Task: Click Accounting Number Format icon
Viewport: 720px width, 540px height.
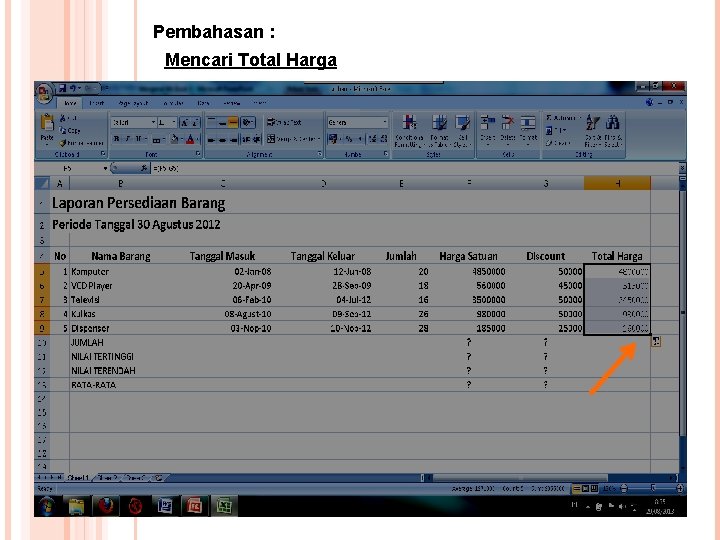Action: click(333, 139)
